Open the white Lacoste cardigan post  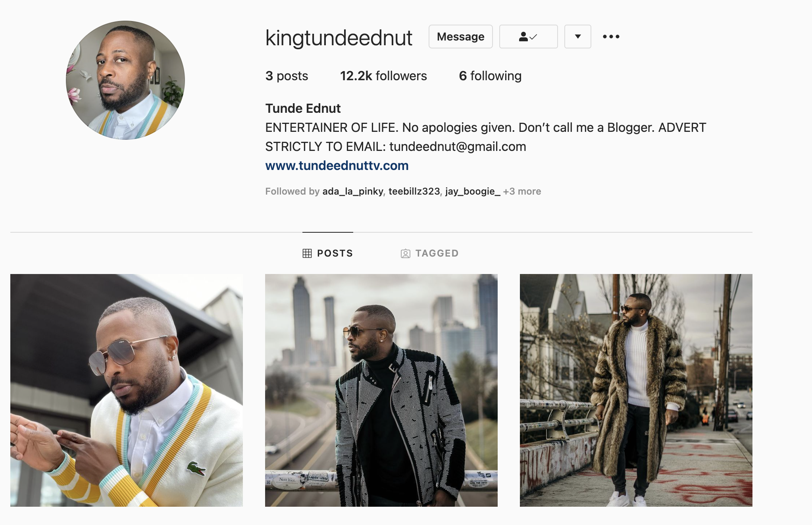[x=127, y=390]
